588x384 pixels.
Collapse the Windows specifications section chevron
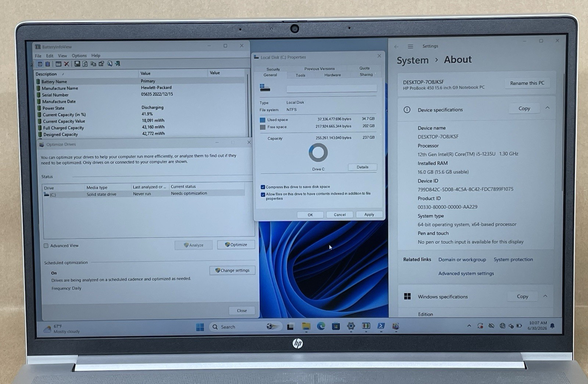pyautogui.click(x=545, y=296)
